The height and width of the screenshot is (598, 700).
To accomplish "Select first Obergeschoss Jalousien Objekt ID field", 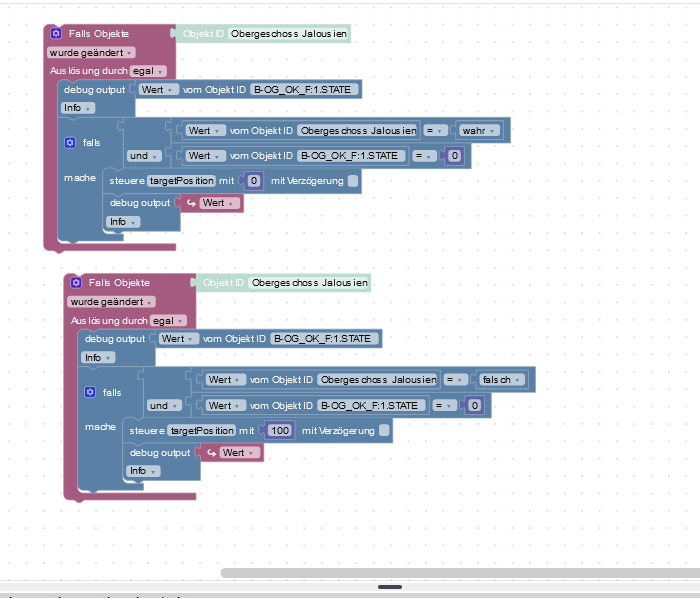I will click(289, 33).
